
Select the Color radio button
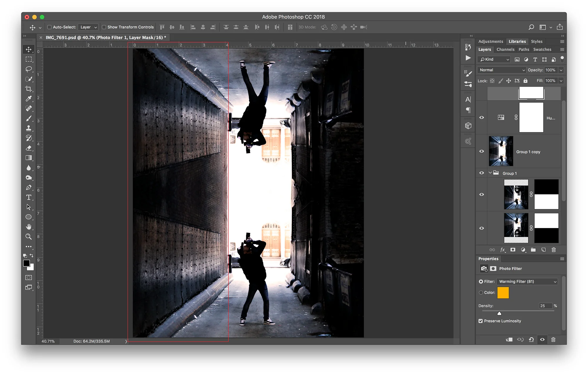point(481,293)
